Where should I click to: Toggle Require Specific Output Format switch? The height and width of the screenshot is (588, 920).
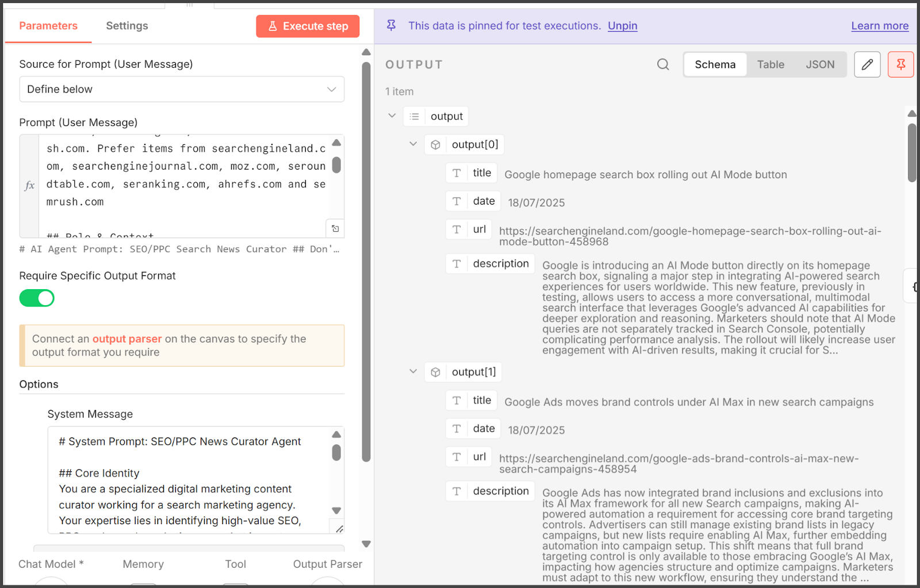pos(37,298)
